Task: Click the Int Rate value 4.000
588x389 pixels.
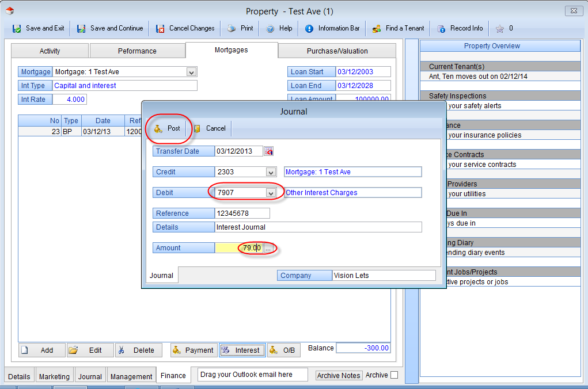Action: (70, 100)
